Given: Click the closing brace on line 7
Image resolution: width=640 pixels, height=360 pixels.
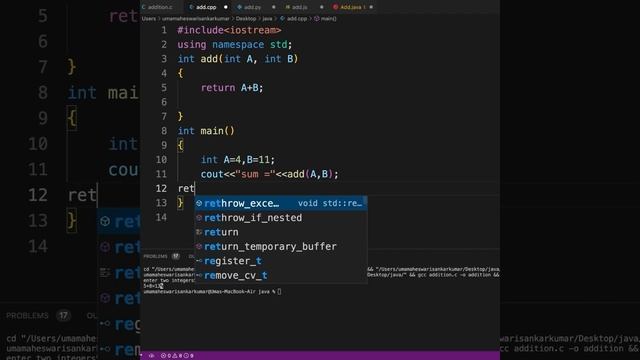Looking at the screenshot, I should [x=180, y=117].
